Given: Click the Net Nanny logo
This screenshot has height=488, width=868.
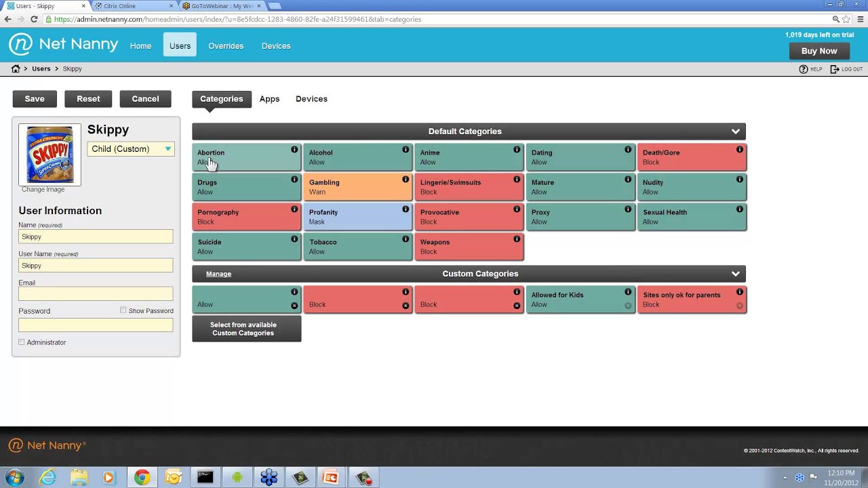Looking at the screenshot, I should (63, 45).
